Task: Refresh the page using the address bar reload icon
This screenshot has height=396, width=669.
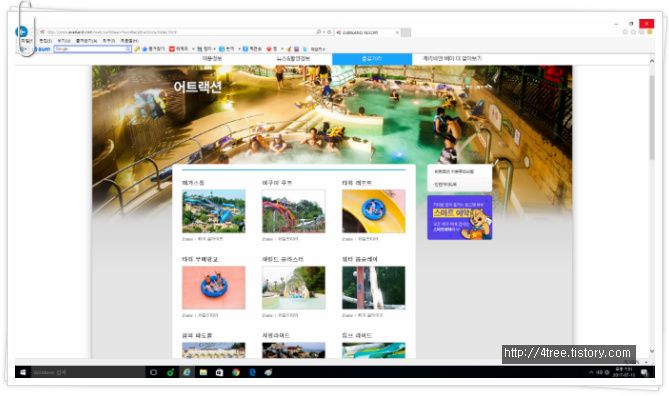Action: coord(329,32)
